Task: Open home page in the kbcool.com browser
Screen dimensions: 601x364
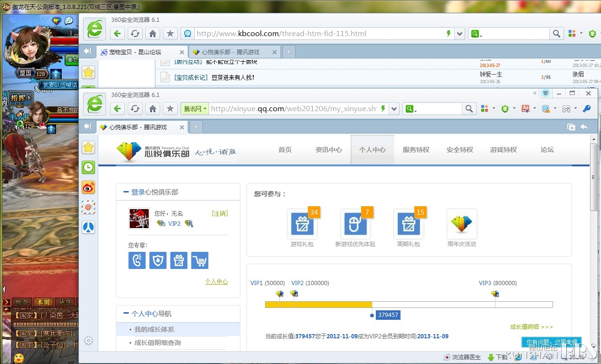Action: [153, 34]
